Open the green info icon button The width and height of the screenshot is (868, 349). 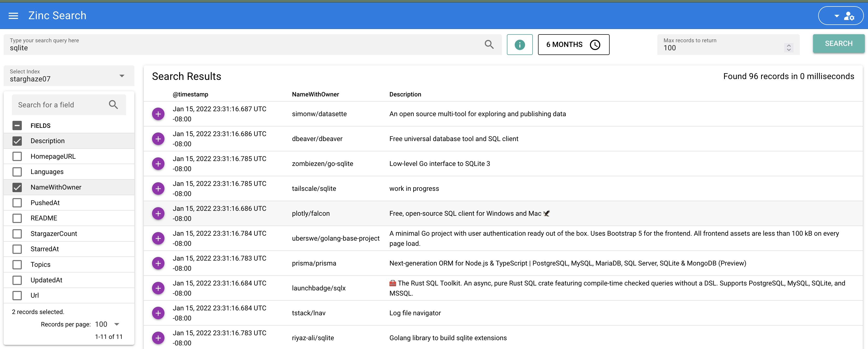[x=519, y=44]
